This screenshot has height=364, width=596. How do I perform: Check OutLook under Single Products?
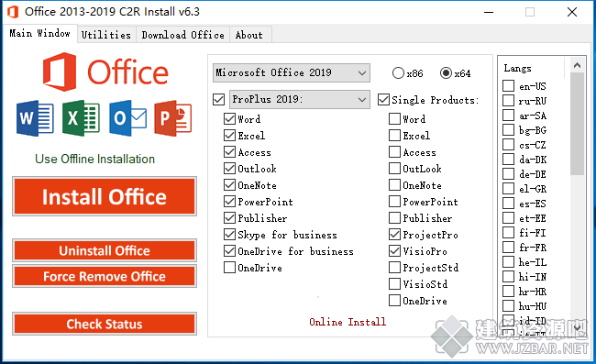(x=394, y=169)
